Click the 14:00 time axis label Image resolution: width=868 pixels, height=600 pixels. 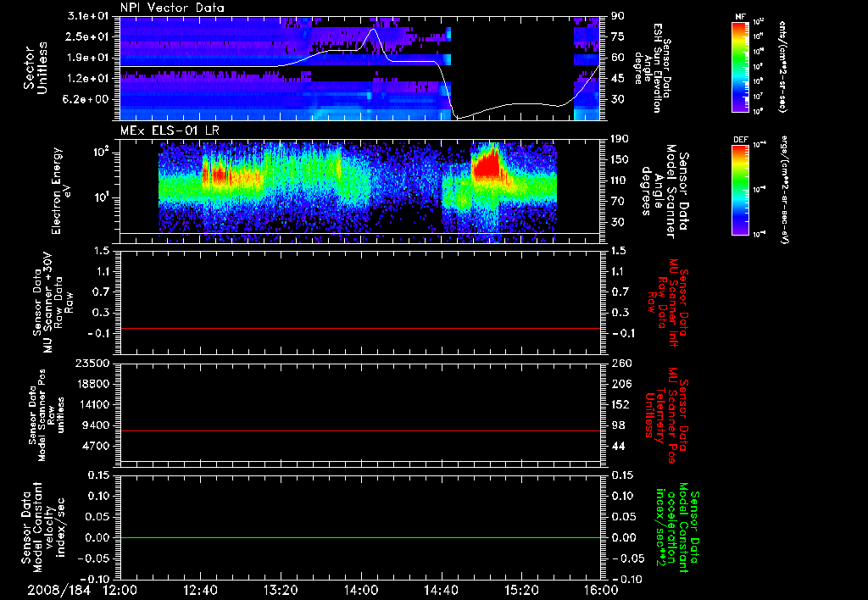pos(361,590)
